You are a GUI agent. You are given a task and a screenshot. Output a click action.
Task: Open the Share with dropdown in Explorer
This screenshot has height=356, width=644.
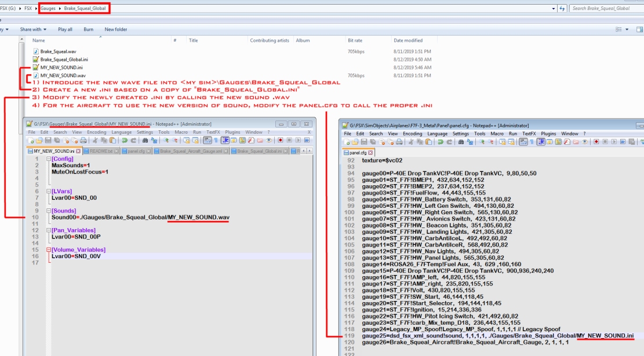coord(33,29)
